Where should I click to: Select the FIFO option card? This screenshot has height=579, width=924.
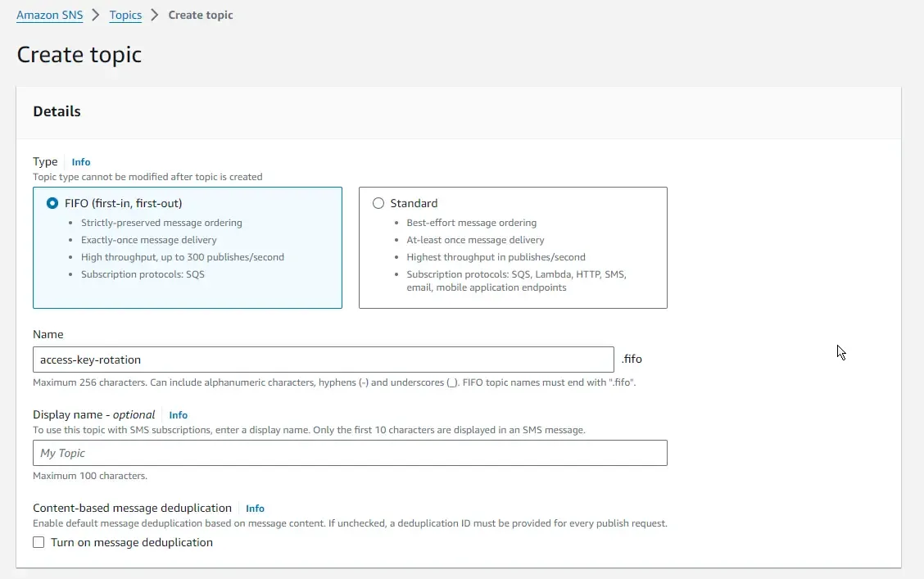pyautogui.click(x=188, y=247)
